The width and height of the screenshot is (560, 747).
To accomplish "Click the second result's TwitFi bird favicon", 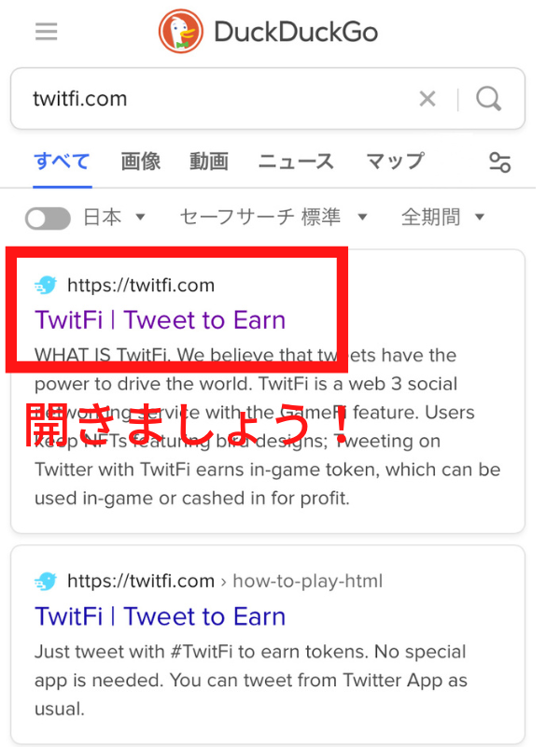I will coord(46,581).
